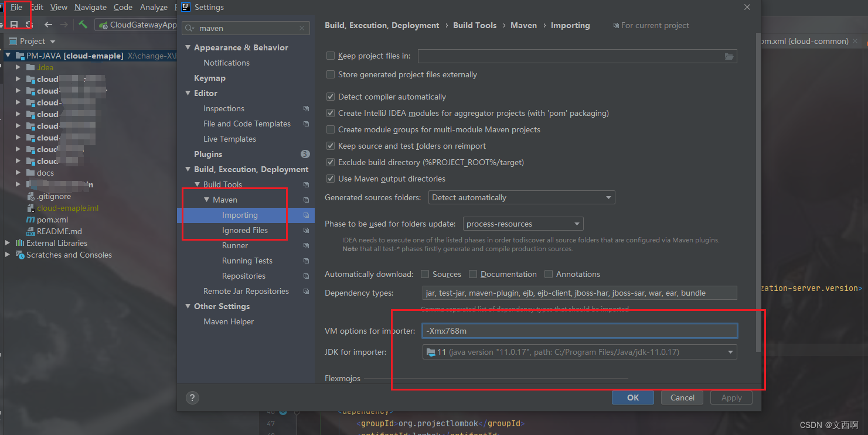Click the Back navigation arrow

tap(48, 25)
